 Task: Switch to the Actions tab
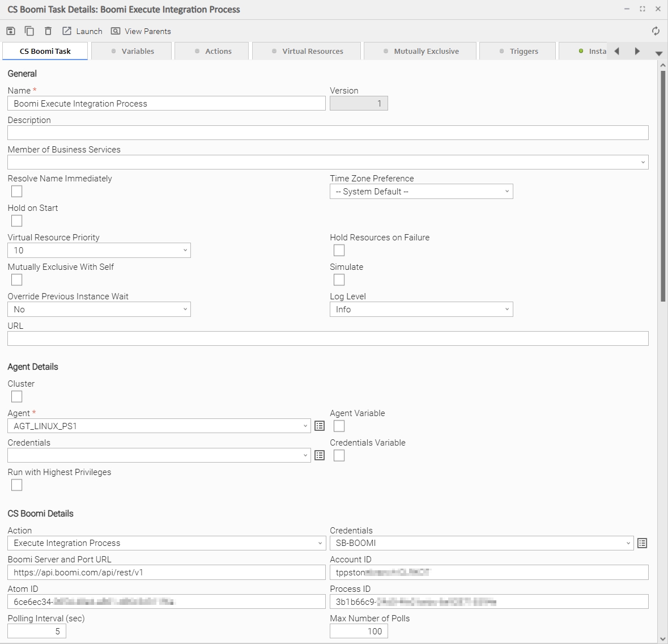tap(212, 51)
